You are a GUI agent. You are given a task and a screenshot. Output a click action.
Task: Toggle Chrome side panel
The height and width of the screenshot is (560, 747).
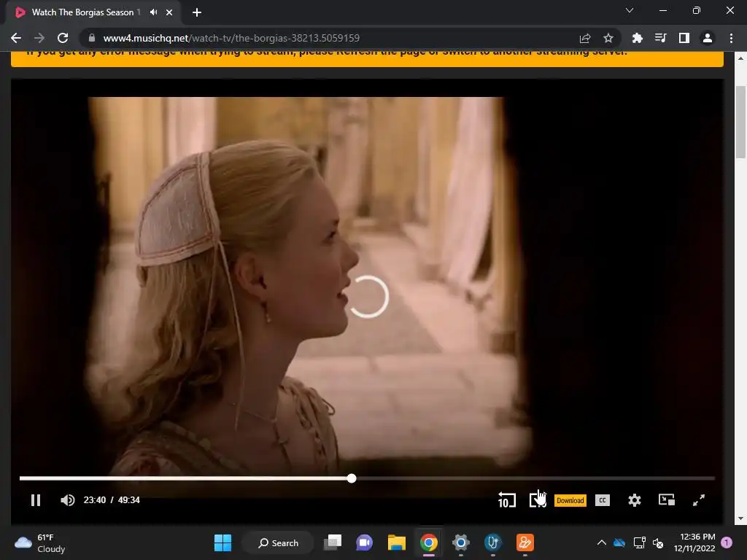point(684,38)
